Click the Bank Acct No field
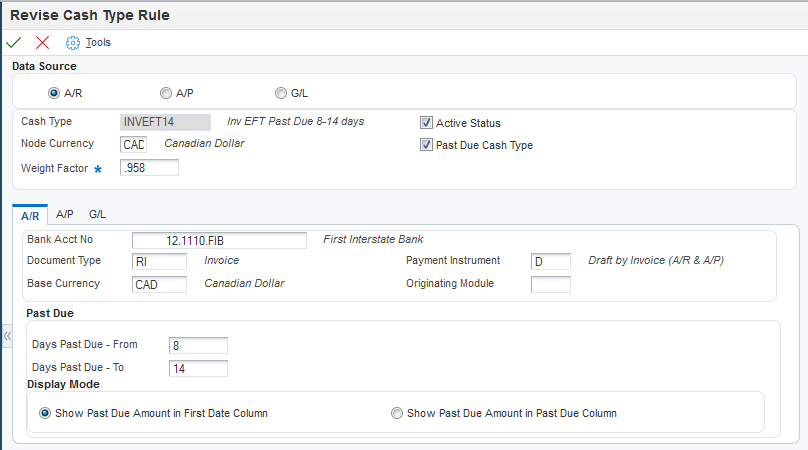The image size is (808, 450). [x=218, y=240]
